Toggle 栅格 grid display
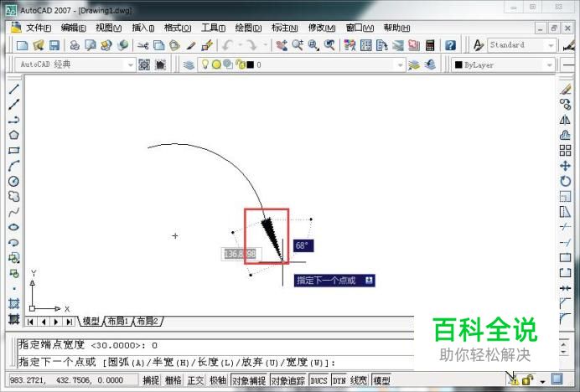Viewport: 580px width, 392px height. pyautogui.click(x=173, y=380)
